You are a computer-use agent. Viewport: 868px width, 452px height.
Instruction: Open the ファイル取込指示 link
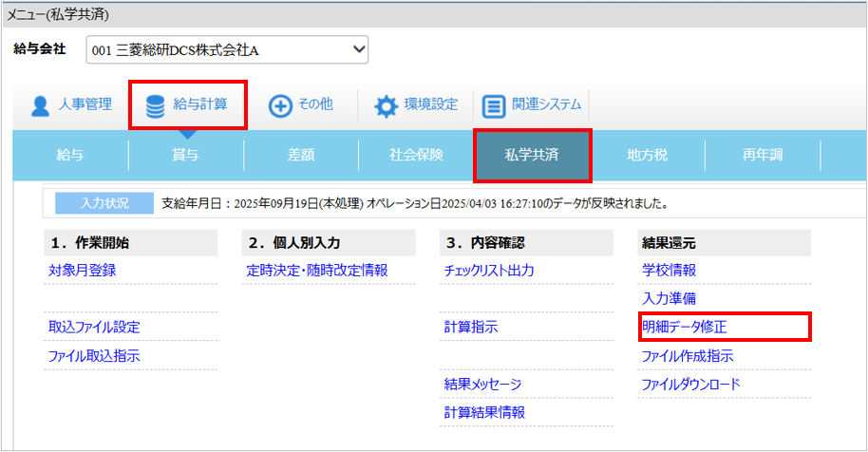[x=94, y=356]
